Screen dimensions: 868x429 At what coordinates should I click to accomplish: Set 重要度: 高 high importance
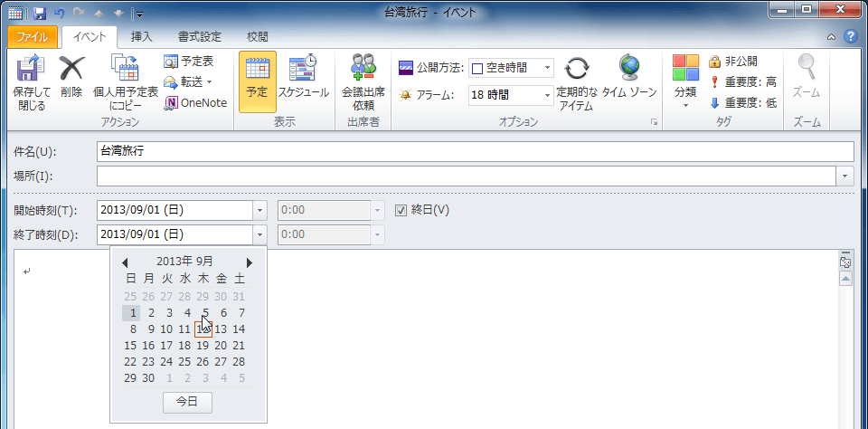[x=743, y=82]
